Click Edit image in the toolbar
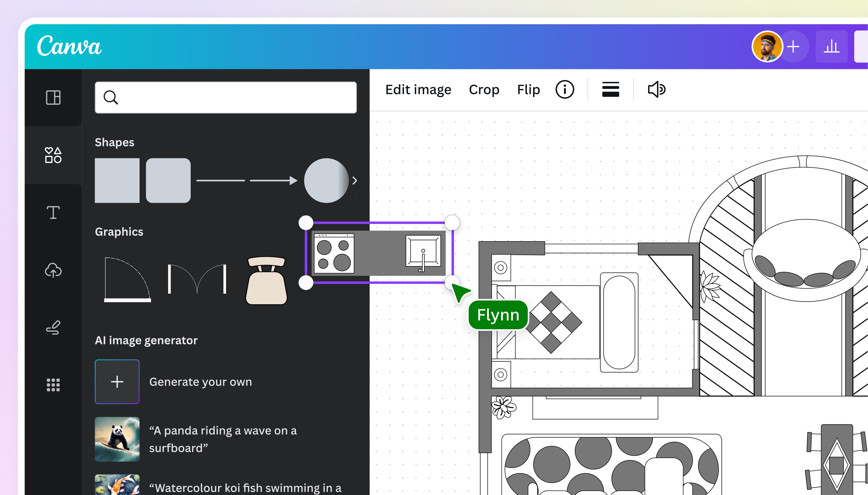 pos(418,89)
